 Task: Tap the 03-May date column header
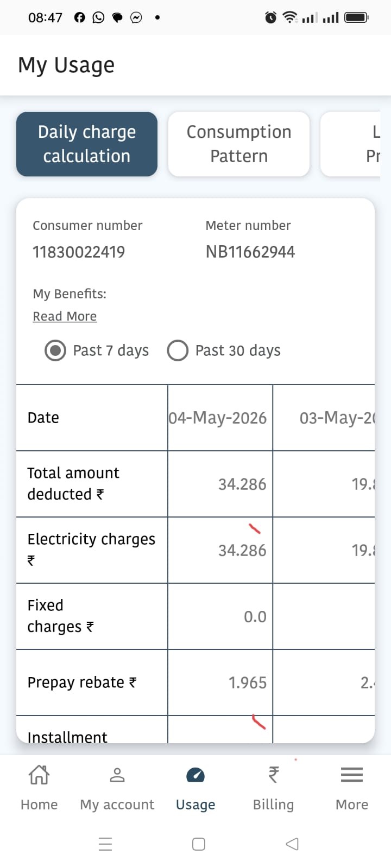[324, 418]
